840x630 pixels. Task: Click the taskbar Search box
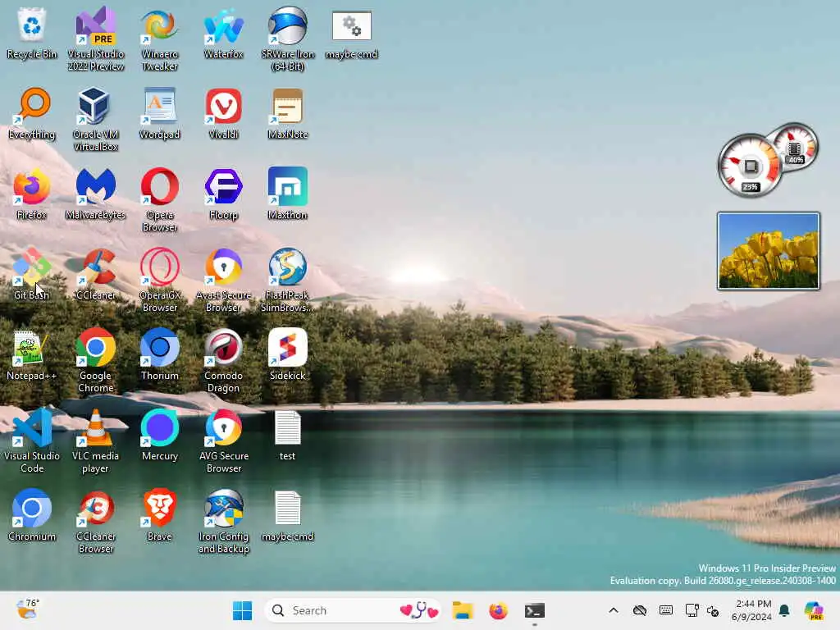pyautogui.click(x=352, y=610)
